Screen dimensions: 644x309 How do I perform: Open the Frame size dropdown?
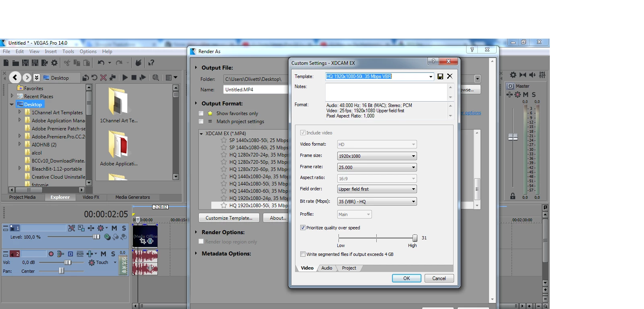(413, 156)
